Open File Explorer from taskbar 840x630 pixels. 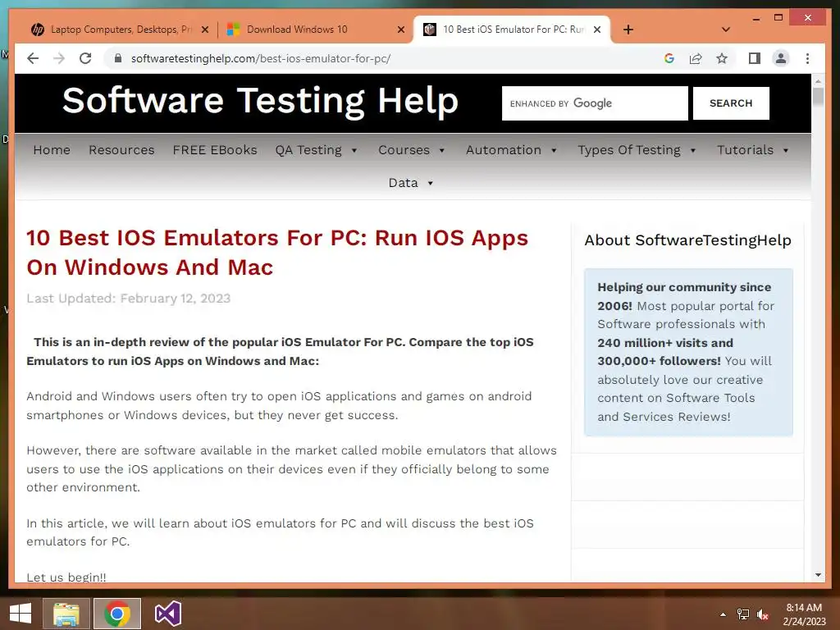click(66, 614)
